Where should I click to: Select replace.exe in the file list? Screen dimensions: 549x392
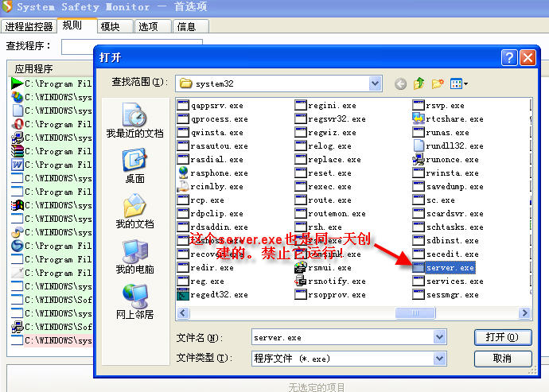point(328,160)
